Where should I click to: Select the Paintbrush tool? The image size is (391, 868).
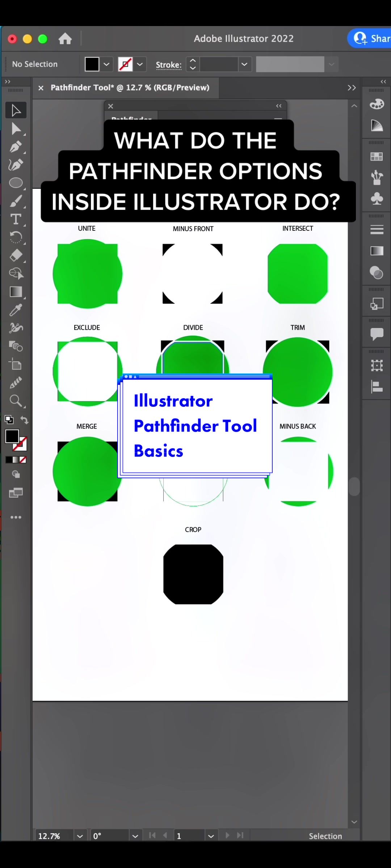pyautogui.click(x=16, y=201)
